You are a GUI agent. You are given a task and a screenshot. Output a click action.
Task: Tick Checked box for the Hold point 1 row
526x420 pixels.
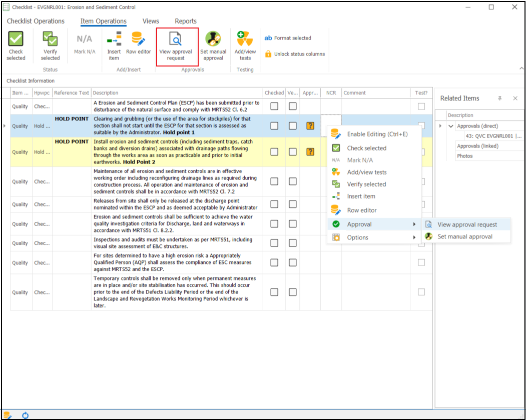click(x=274, y=125)
